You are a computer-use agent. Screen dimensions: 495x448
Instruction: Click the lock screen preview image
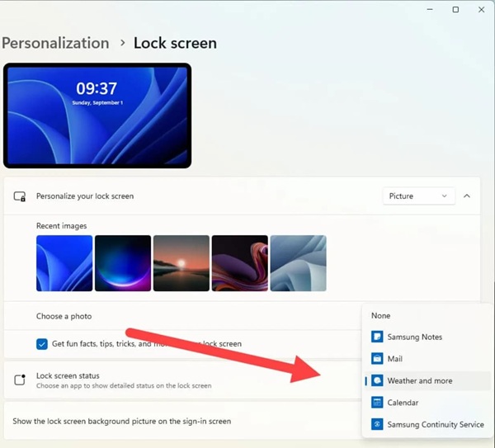click(97, 116)
